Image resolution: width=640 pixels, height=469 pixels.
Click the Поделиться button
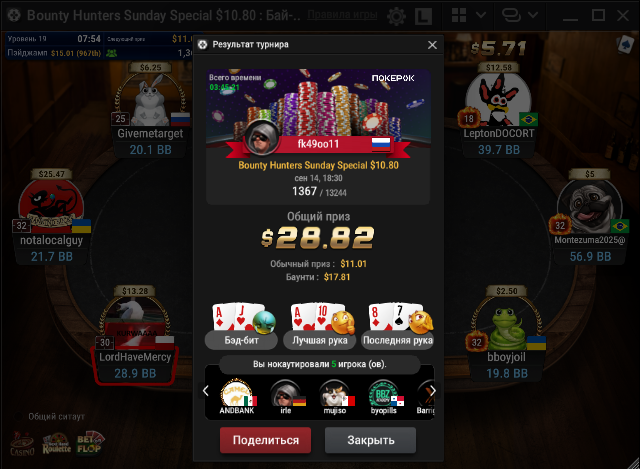point(265,440)
